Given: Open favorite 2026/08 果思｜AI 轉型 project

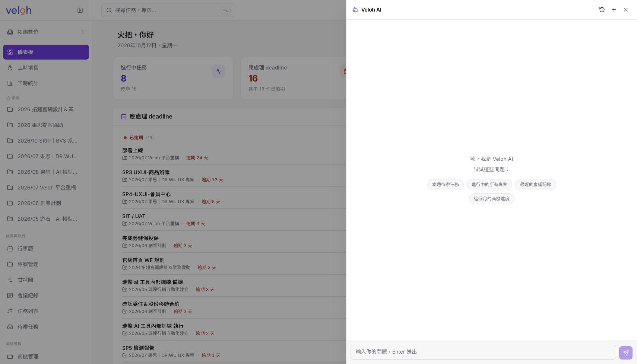Looking at the screenshot, I should click(x=46, y=172).
